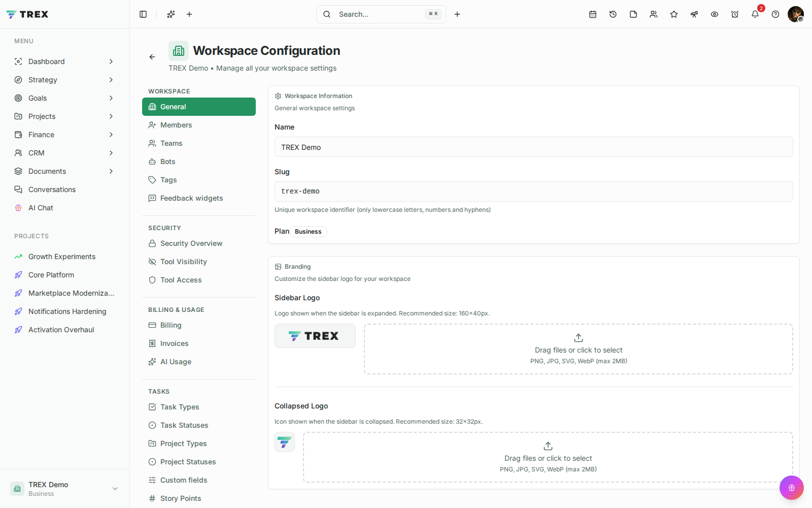This screenshot has height=508, width=812.
Task: Open the Billing settings section
Action: (x=199, y=325)
